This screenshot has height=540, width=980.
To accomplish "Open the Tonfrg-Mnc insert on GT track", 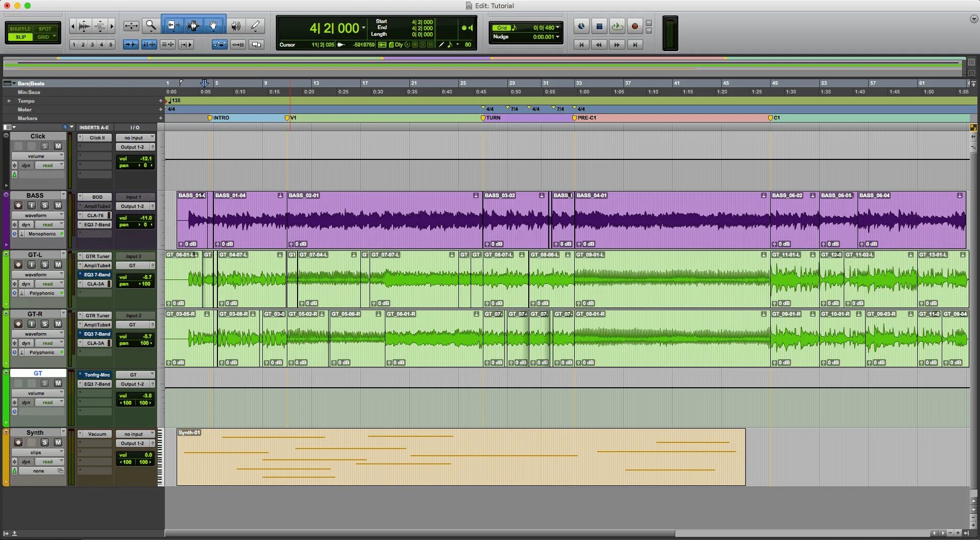I will pos(95,374).
